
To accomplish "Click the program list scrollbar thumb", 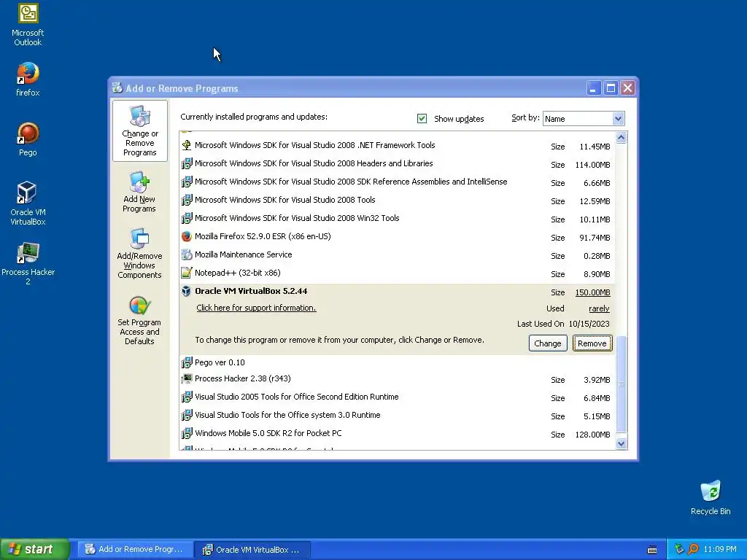I will [x=621, y=384].
